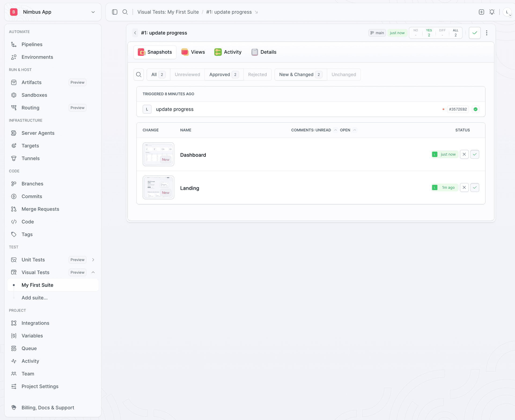Click Add suite... link

coord(35,298)
